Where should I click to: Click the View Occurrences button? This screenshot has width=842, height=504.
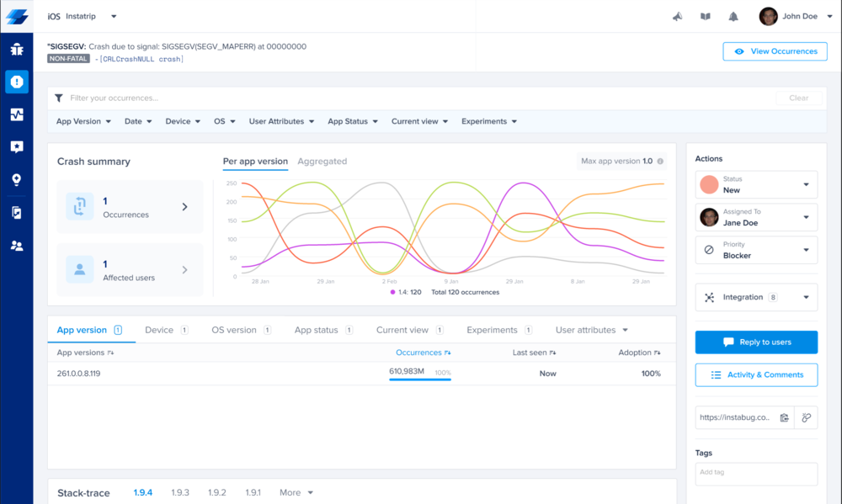(775, 51)
